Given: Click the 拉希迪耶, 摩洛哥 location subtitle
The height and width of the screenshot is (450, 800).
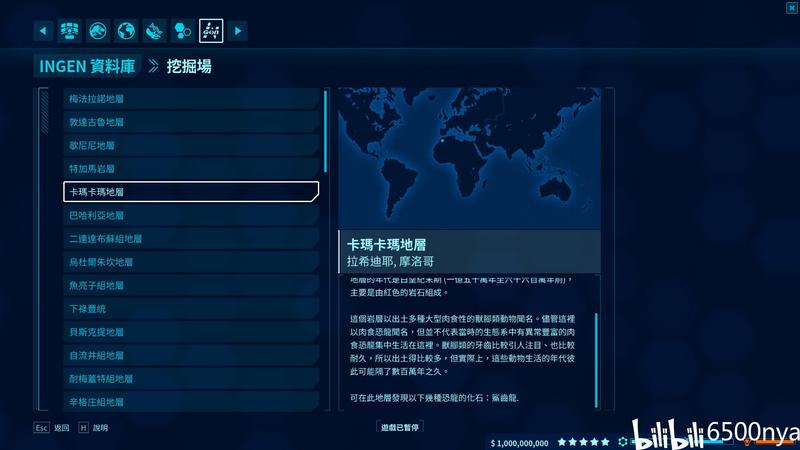Looking at the screenshot, I should pyautogui.click(x=390, y=262).
